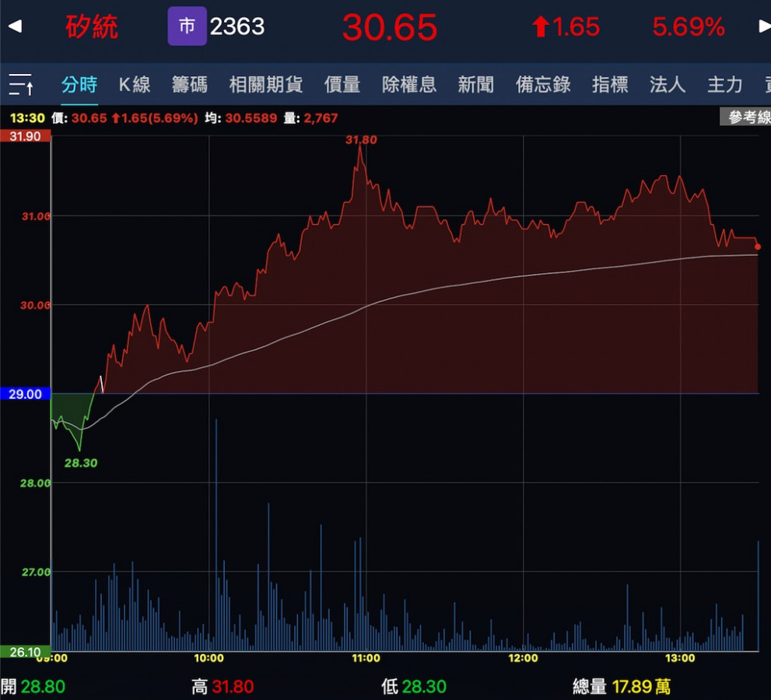Click the 31.80 high label on chart
This screenshot has height=700, width=771.
(361, 139)
